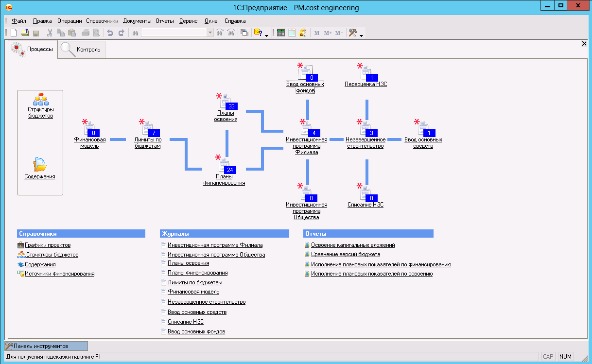
Task: Open the Правка menu
Action: click(x=43, y=21)
